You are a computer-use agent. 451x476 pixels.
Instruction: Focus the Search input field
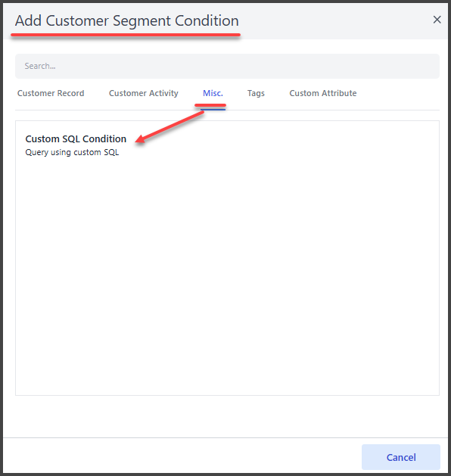point(227,66)
